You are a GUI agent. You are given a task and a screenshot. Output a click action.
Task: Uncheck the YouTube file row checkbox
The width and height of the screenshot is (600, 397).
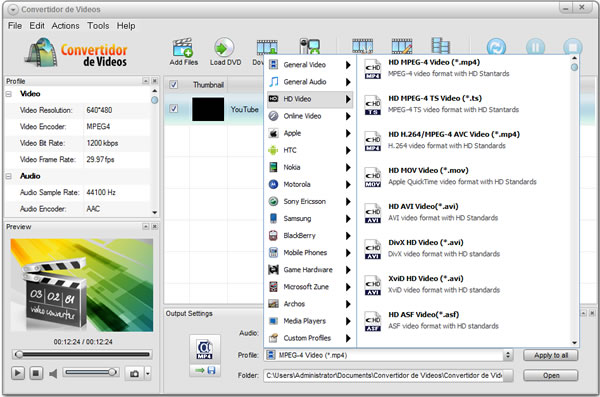click(174, 109)
